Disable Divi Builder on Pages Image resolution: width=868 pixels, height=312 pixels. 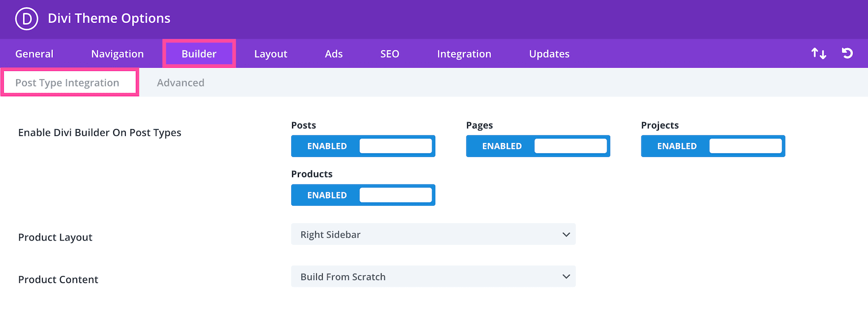click(538, 146)
